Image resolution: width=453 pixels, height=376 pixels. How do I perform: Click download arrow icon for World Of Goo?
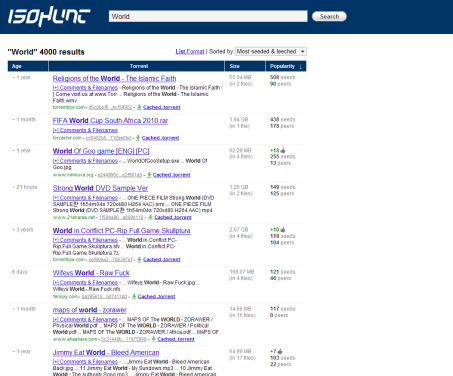point(149,175)
